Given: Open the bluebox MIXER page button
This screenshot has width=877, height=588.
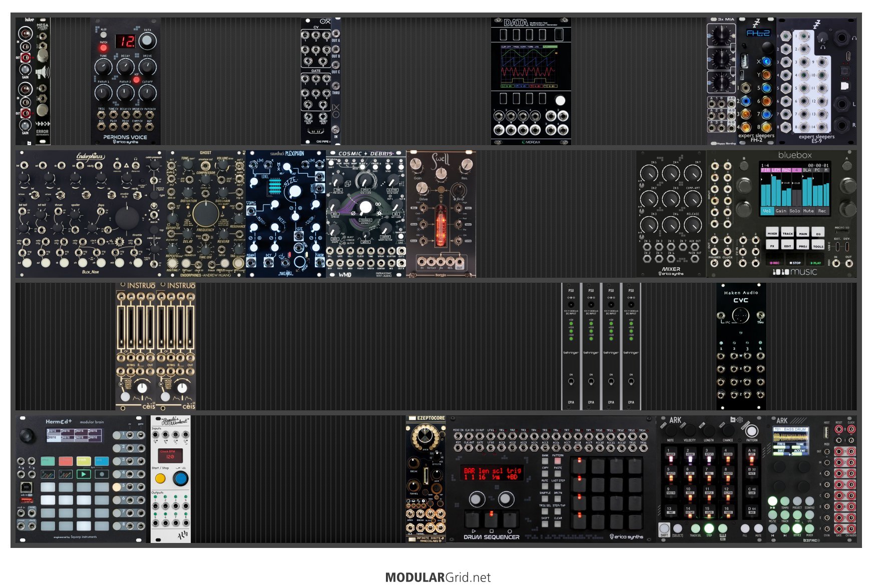Looking at the screenshot, I should (x=772, y=233).
